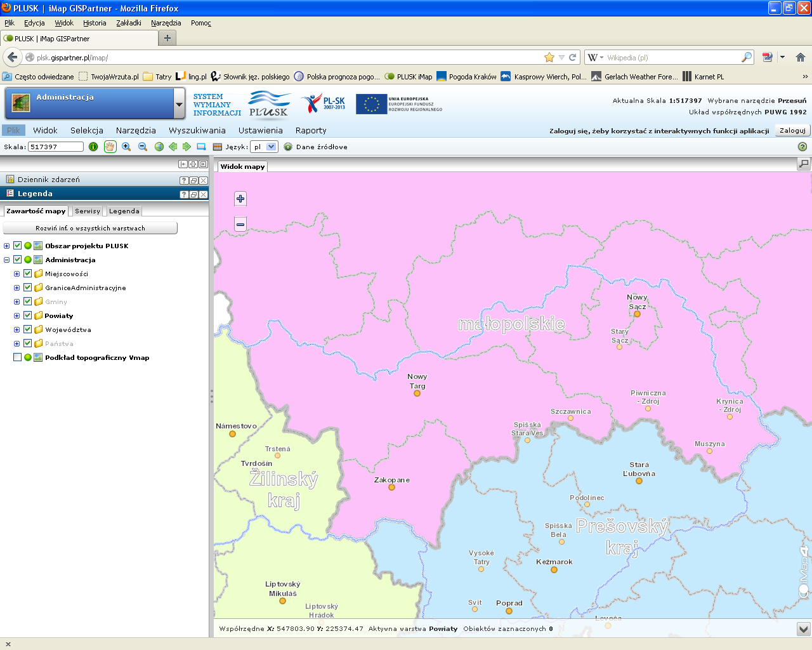Viewport: 812px width, 650px height.
Task: Restore the Legenda panel window
Action: pos(193,194)
